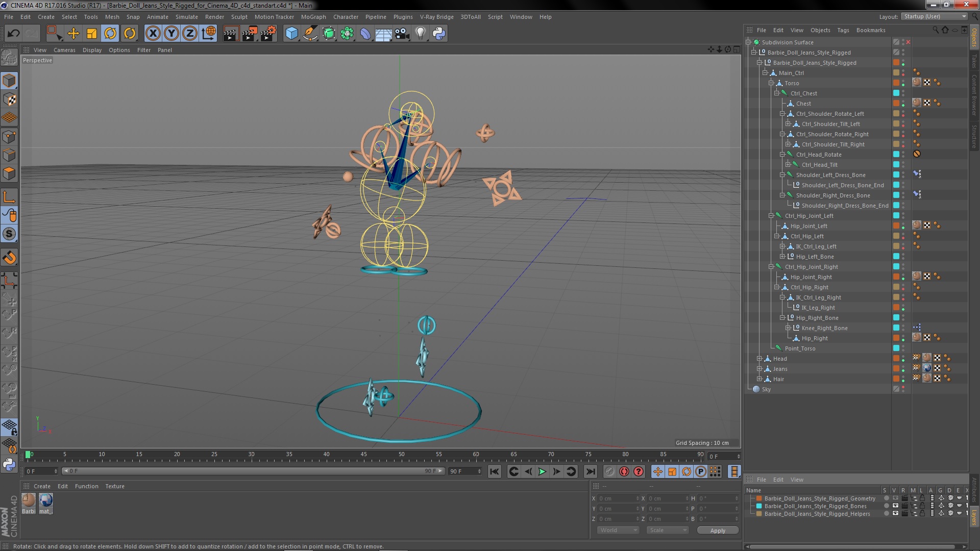Select the Move tool icon
Image resolution: width=980 pixels, height=551 pixels.
tap(73, 34)
